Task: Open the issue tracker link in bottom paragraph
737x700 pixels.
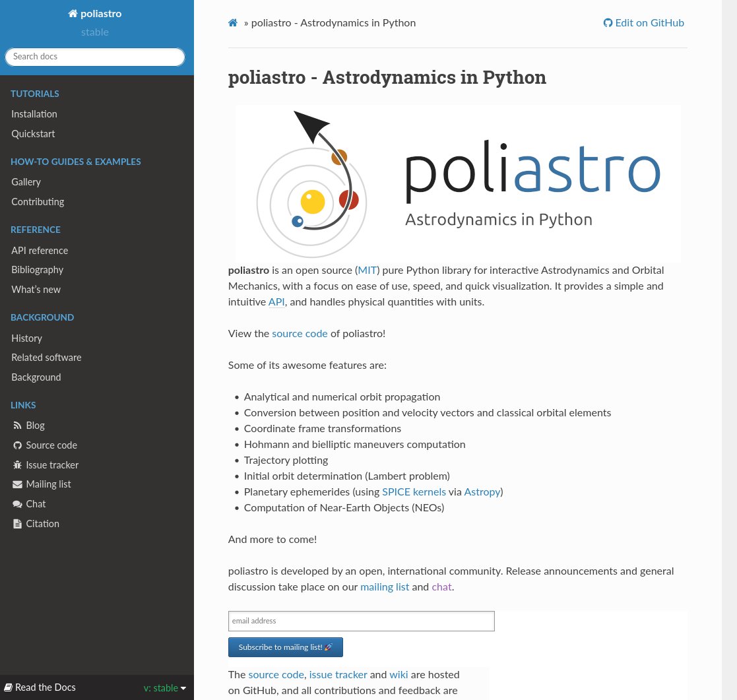Action: [338, 675]
